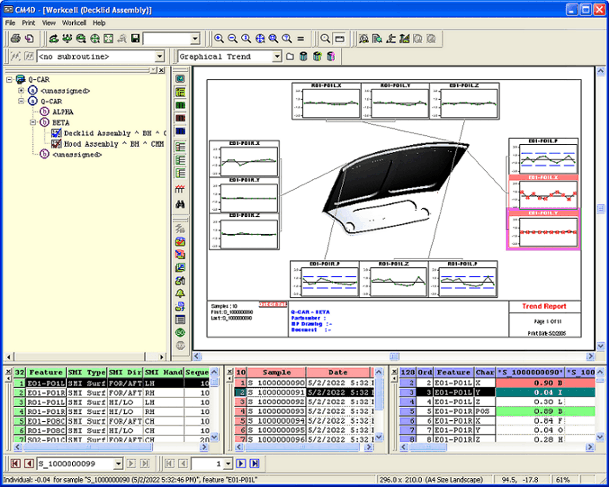Click the zoom out magnifier icon
The image size is (609, 487).
tap(232, 38)
